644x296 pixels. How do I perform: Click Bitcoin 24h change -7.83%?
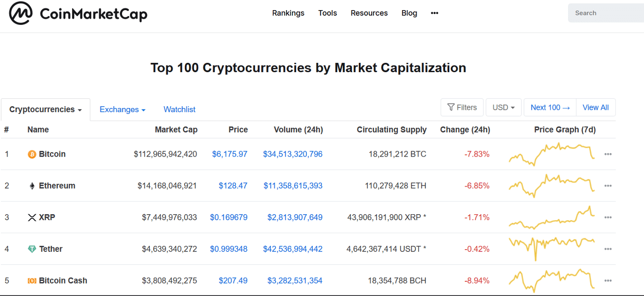click(x=477, y=154)
